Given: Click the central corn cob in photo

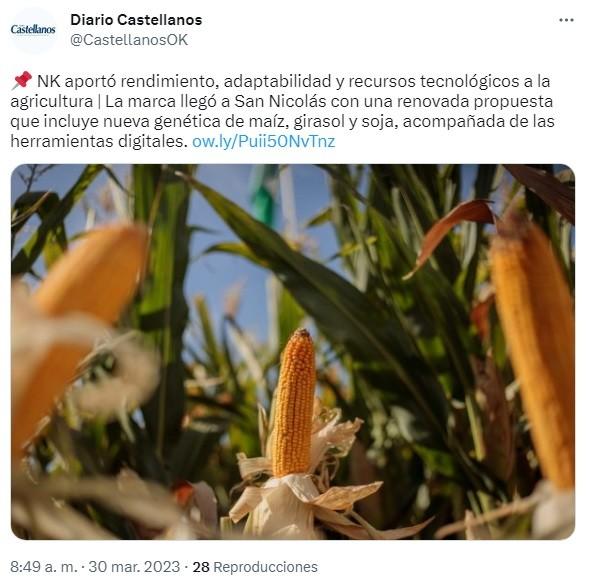Looking at the screenshot, I should (294, 402).
